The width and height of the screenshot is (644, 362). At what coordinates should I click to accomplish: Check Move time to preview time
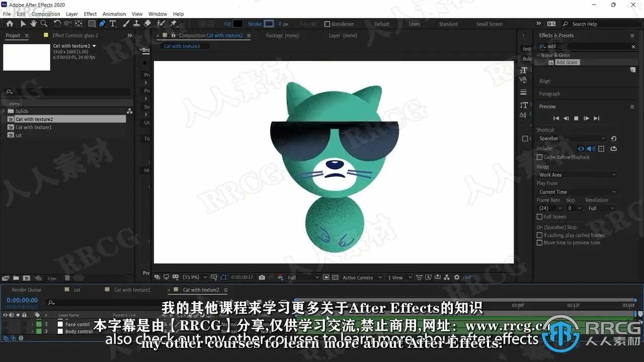[x=539, y=243]
